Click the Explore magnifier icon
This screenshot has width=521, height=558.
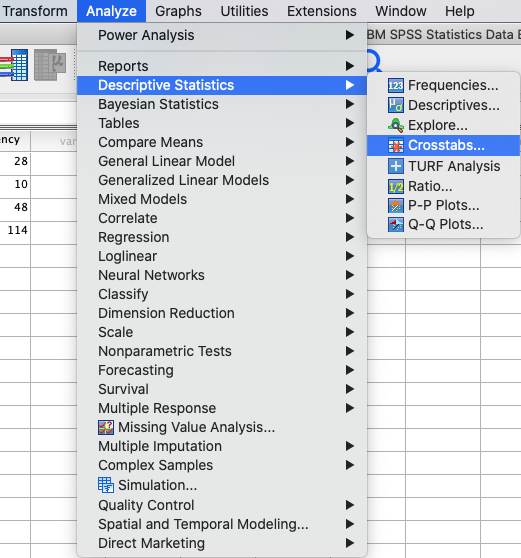pyautogui.click(x=395, y=125)
